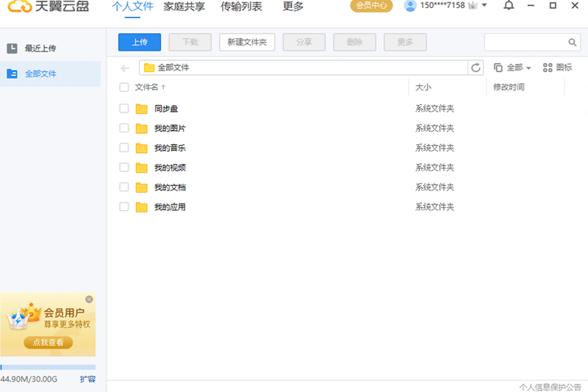The width and height of the screenshot is (588, 392).
Task: Click the notification bell icon
Action: pos(509,6)
